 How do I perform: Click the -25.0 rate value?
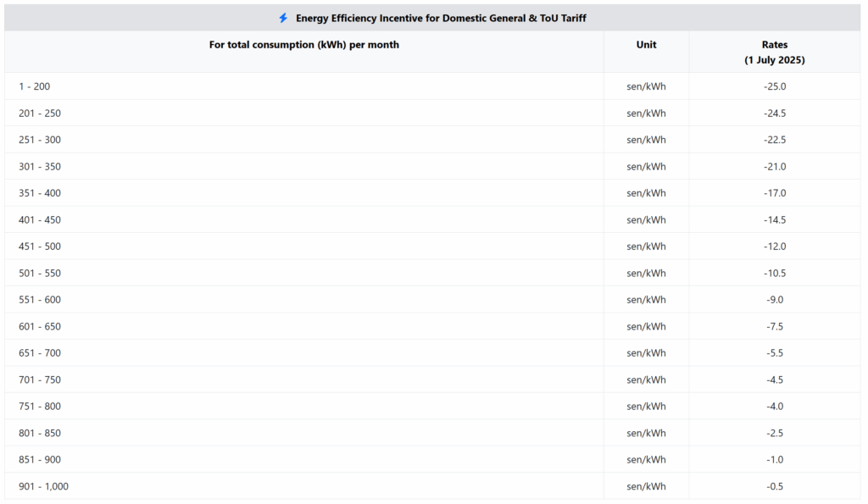coord(774,86)
